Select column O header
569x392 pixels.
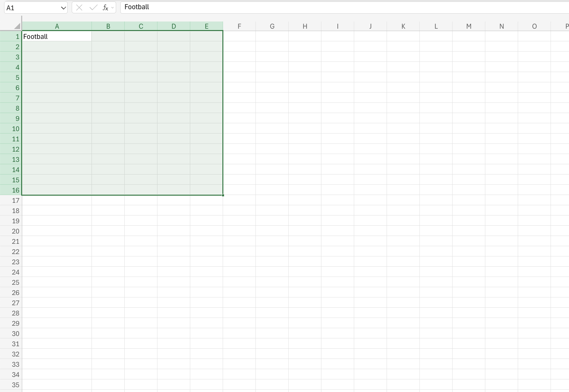point(534,26)
